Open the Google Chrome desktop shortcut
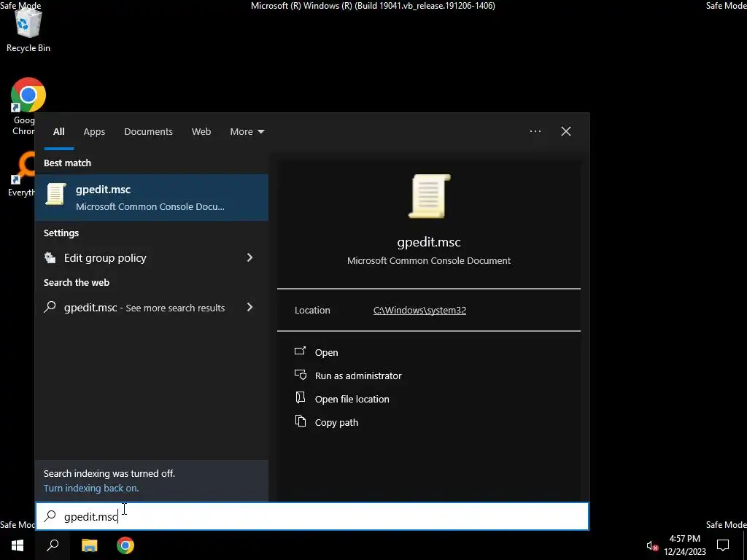747x560 pixels. click(x=28, y=106)
